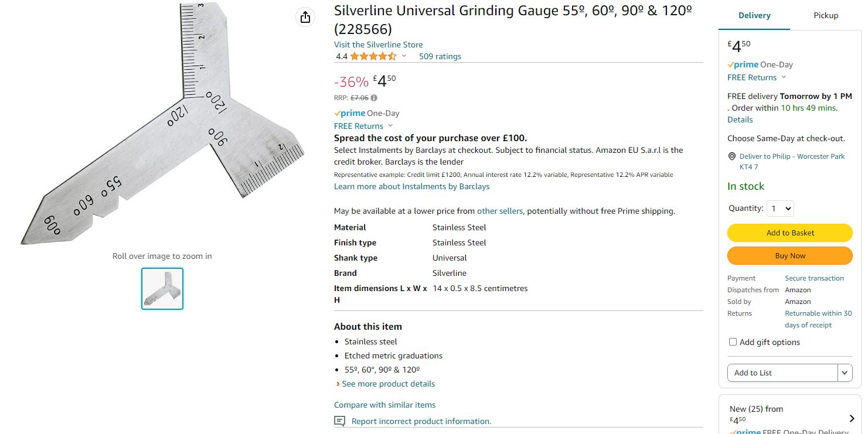The width and height of the screenshot is (868, 434).
Task: Open the Quantity dropdown
Action: [780, 209]
